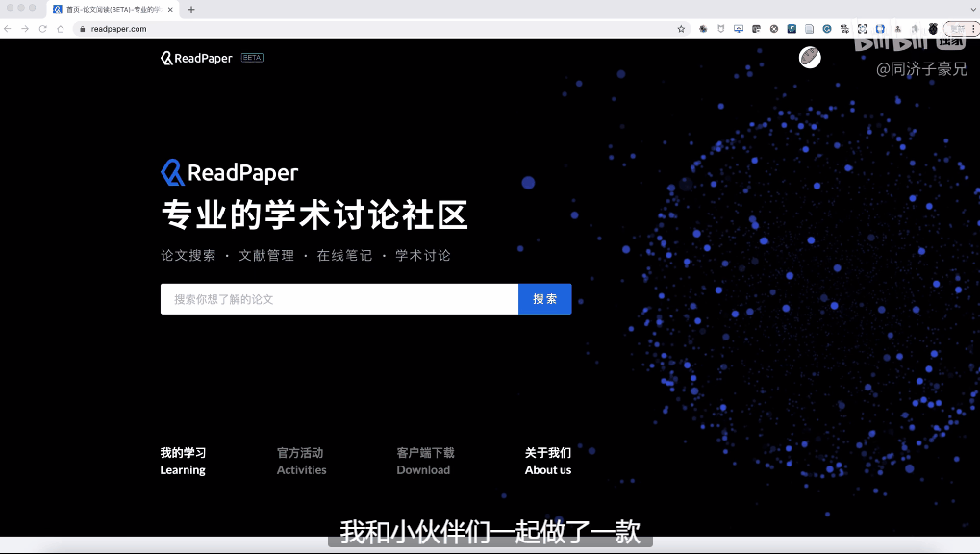Open 我的学习 Learning
The height and width of the screenshot is (554, 980).
tap(183, 462)
